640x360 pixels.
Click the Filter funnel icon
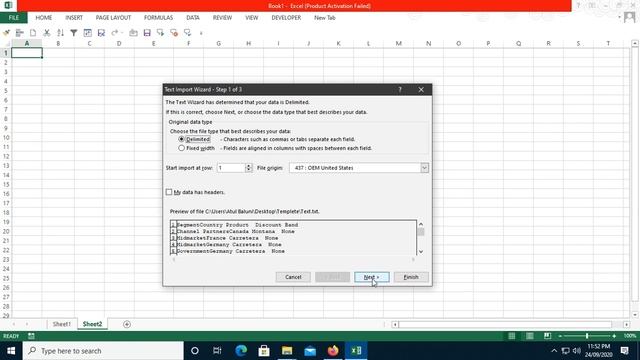click(x=73, y=33)
